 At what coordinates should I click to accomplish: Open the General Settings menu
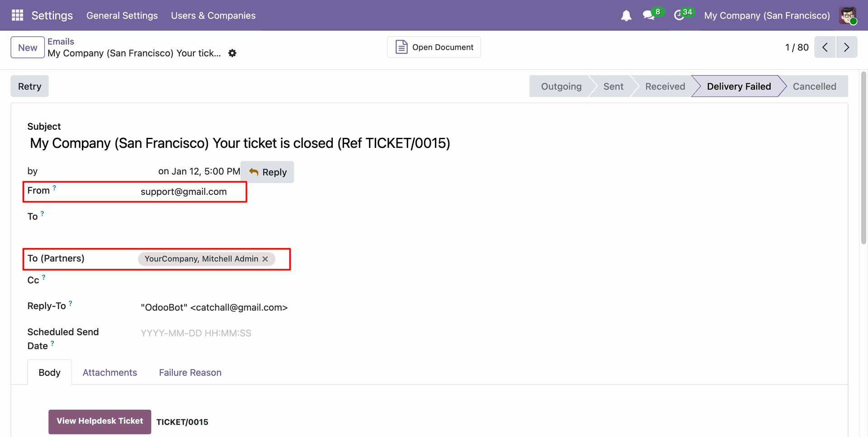(122, 15)
